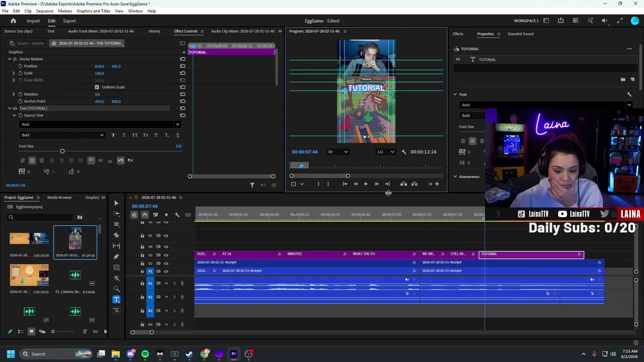Screen dimensions: 644x362
Task: Collapse the Source Text property
Action: pyautogui.click(x=14, y=115)
